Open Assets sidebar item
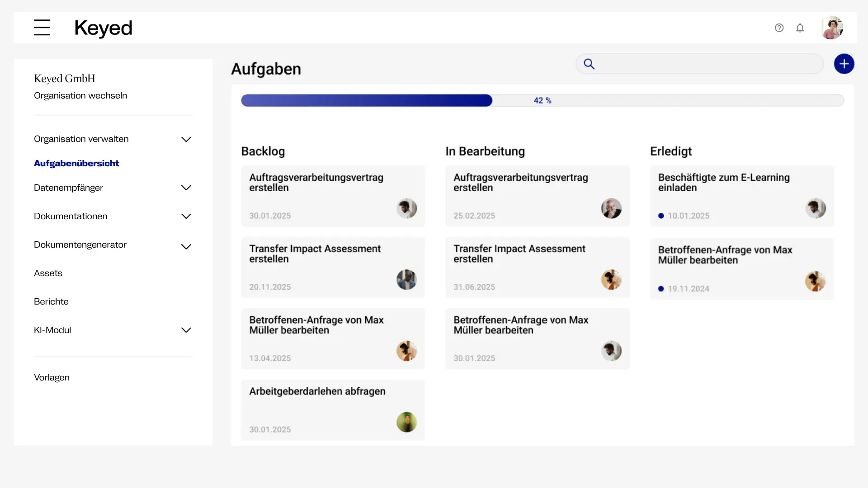Viewport: 868px width, 488px height. [48, 273]
